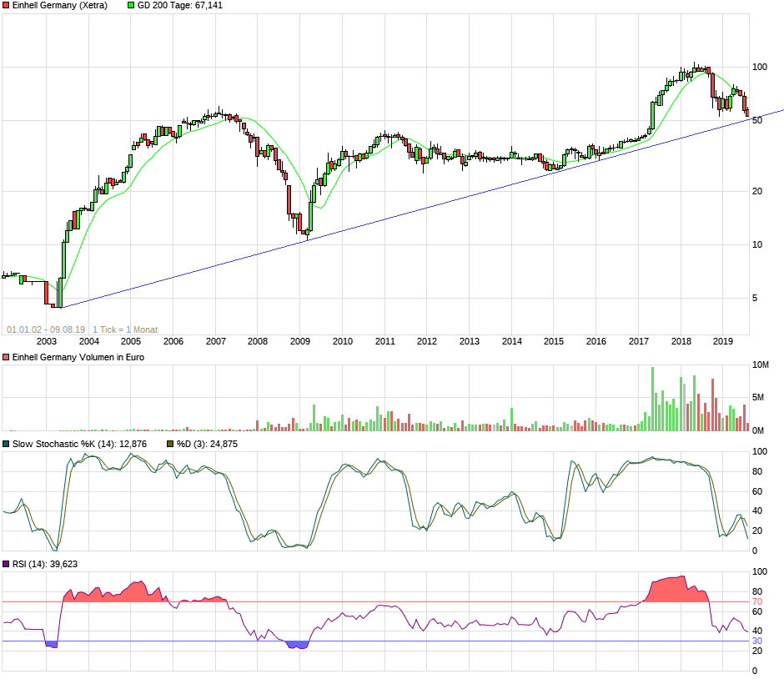Click the 2003 year label on time axis
The width and height of the screenshot is (784, 679).
point(47,341)
